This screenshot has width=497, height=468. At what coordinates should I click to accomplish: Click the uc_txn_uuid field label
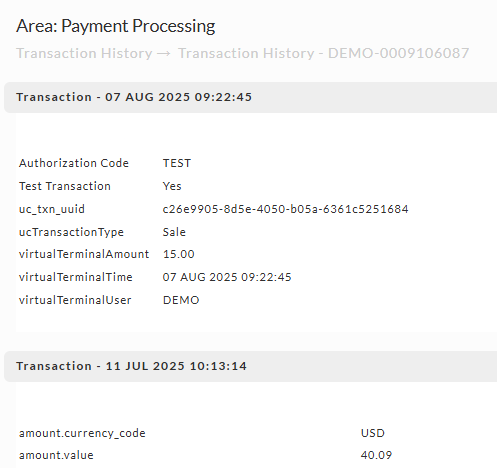pos(52,209)
